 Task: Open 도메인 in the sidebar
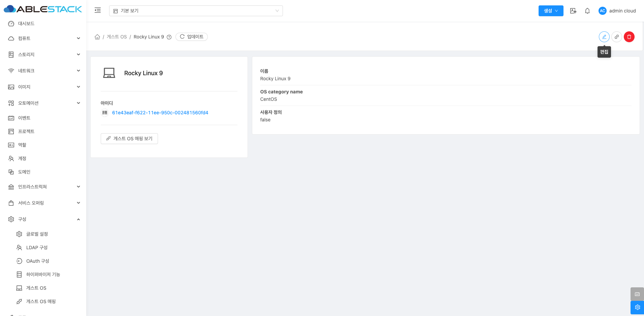point(43,172)
